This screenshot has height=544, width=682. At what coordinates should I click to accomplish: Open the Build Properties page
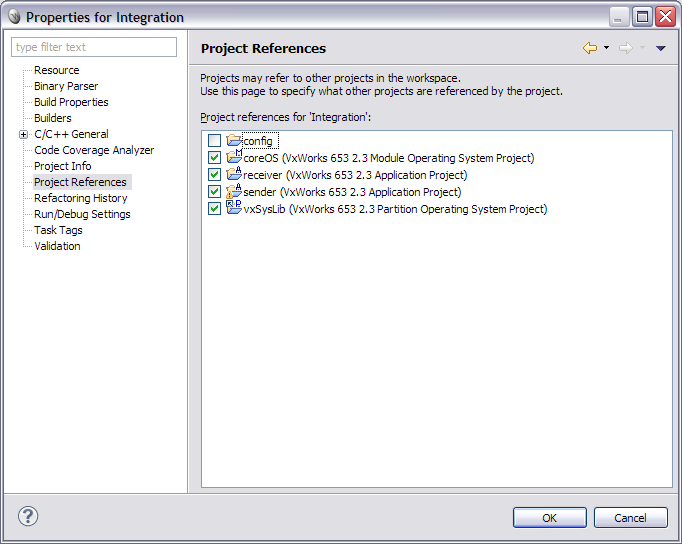tap(71, 102)
